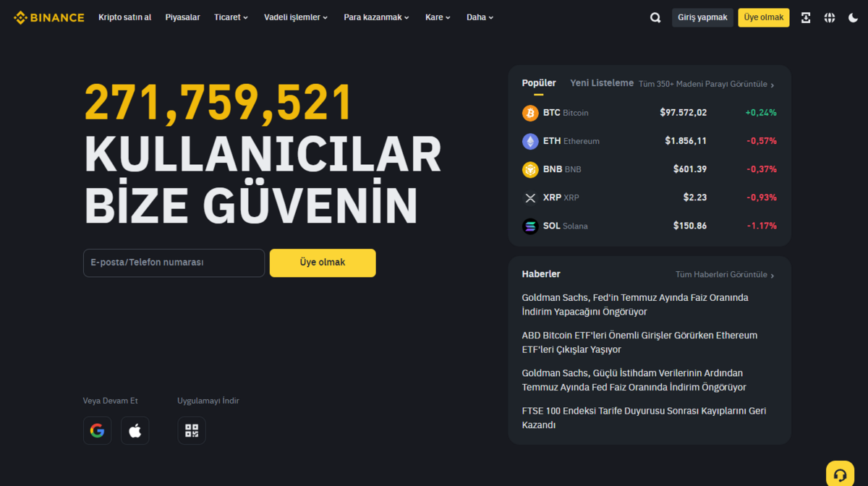Click the Uygulamayı İndir label
This screenshot has height=486, width=868.
208,401
